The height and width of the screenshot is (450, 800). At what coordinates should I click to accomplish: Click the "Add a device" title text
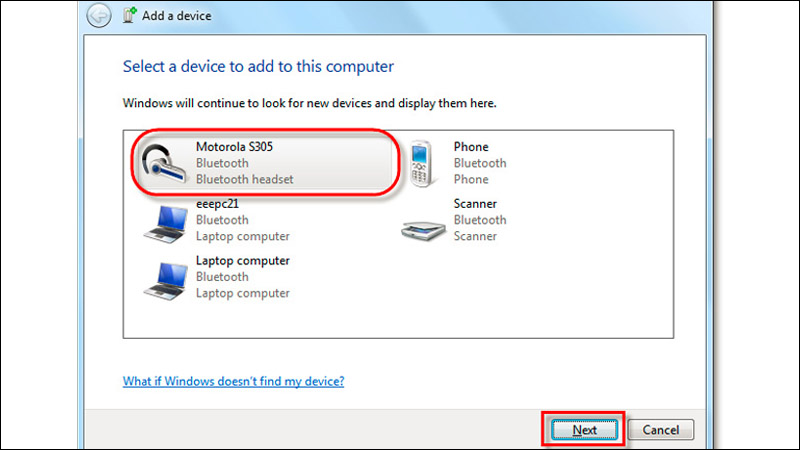pyautogui.click(x=177, y=15)
